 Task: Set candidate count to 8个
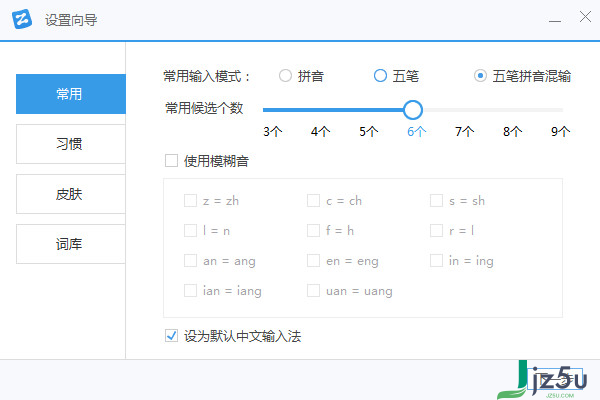click(x=512, y=132)
